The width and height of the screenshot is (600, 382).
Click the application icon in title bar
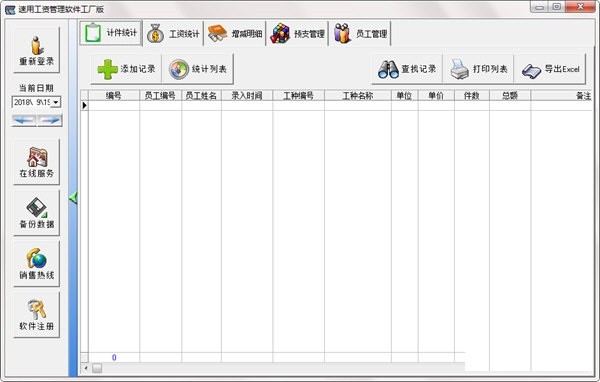pyautogui.click(x=10, y=9)
